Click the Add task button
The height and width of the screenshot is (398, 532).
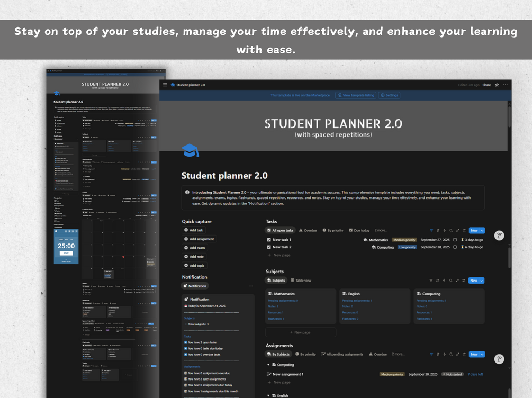(193, 230)
